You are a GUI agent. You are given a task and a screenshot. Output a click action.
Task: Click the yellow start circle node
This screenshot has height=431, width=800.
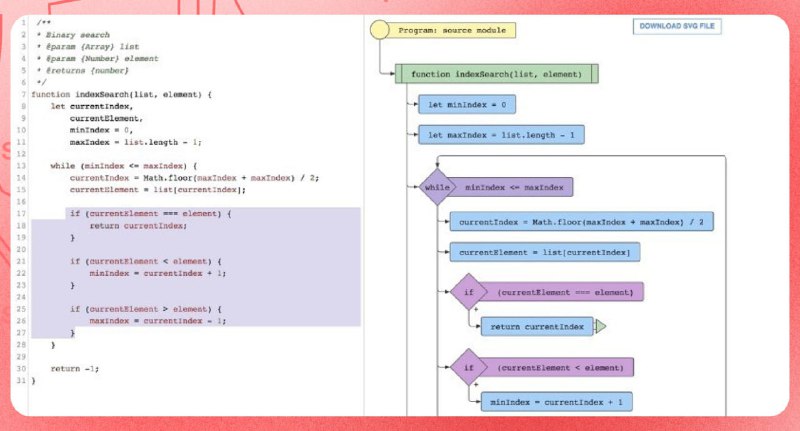[x=379, y=30]
